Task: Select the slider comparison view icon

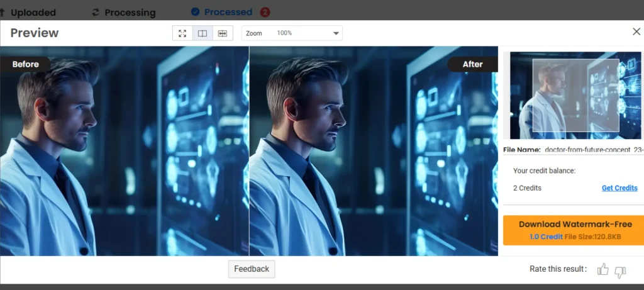Action: (222, 33)
